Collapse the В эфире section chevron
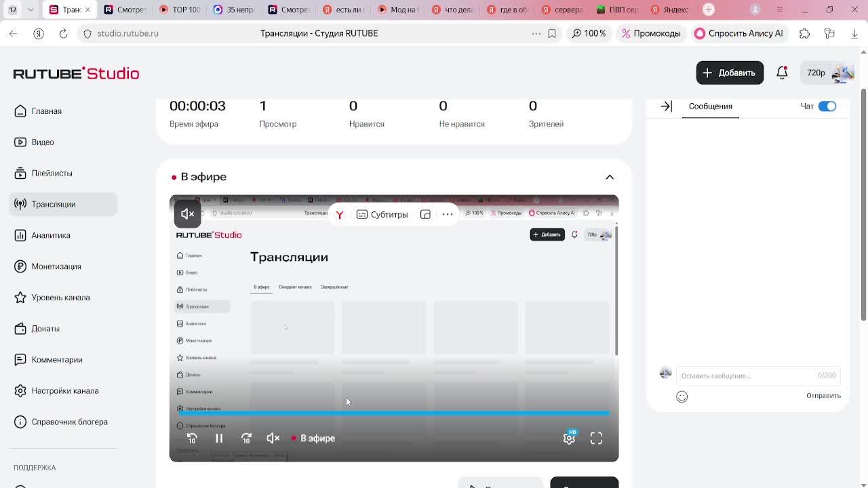The image size is (868, 488). pyautogui.click(x=610, y=177)
